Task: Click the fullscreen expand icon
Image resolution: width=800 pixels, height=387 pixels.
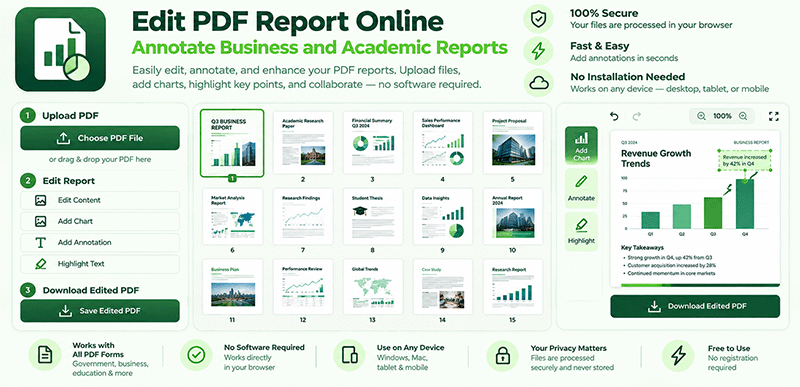Action: point(773,116)
